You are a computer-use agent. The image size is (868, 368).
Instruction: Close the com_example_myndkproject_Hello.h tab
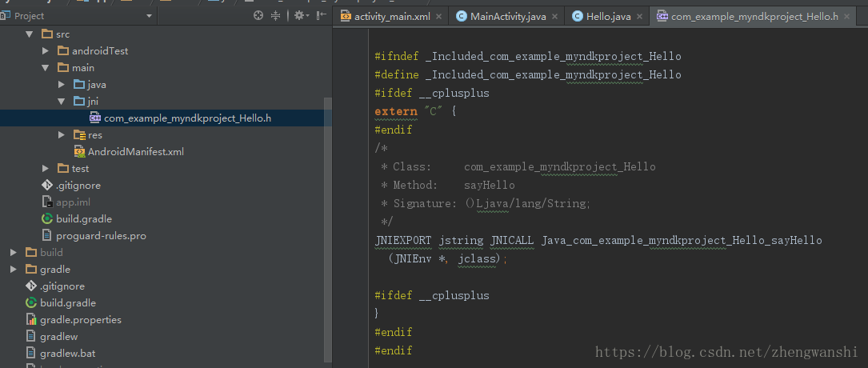coord(847,17)
